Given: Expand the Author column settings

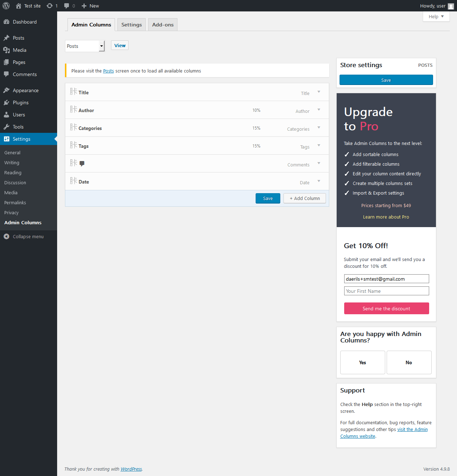Looking at the screenshot, I should tap(319, 110).
